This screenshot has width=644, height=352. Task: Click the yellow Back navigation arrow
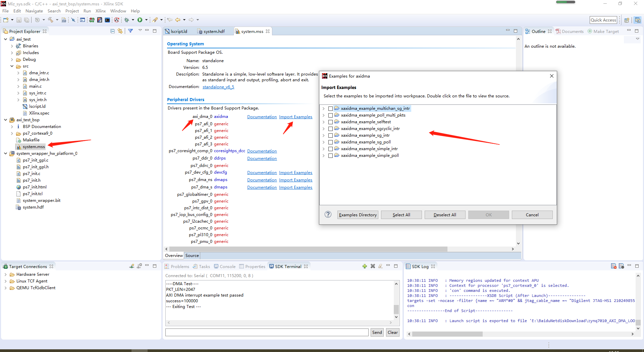point(178,20)
